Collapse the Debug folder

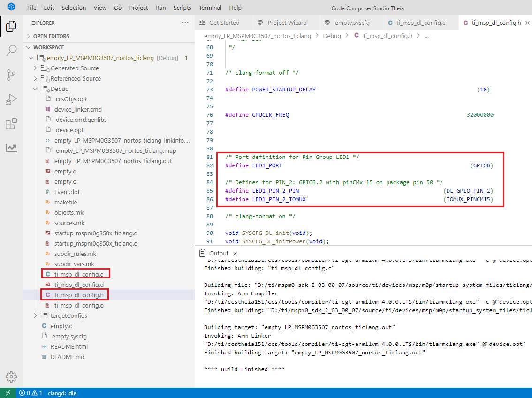click(x=36, y=89)
